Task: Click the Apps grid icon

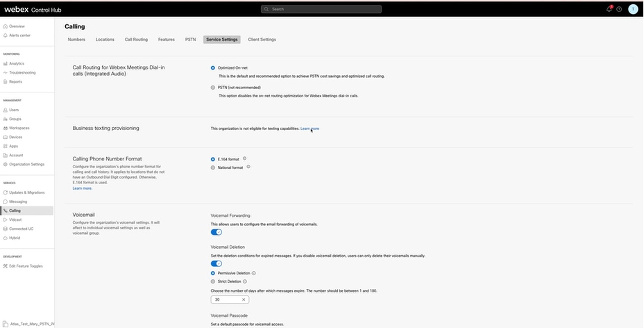Action: pyautogui.click(x=6, y=147)
